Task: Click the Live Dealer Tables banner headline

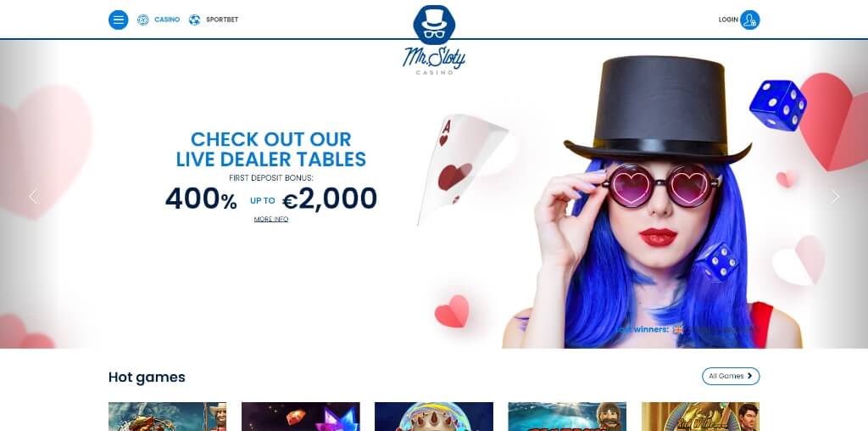Action: [271, 149]
